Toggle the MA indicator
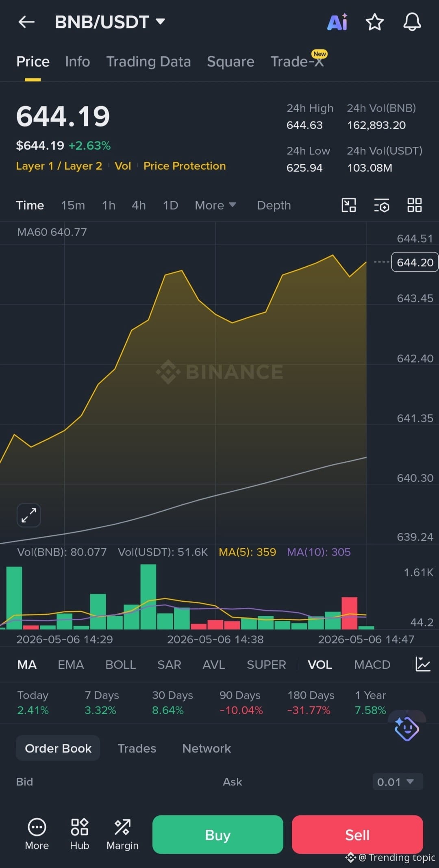Screen dimensions: 439x868 click(x=27, y=665)
